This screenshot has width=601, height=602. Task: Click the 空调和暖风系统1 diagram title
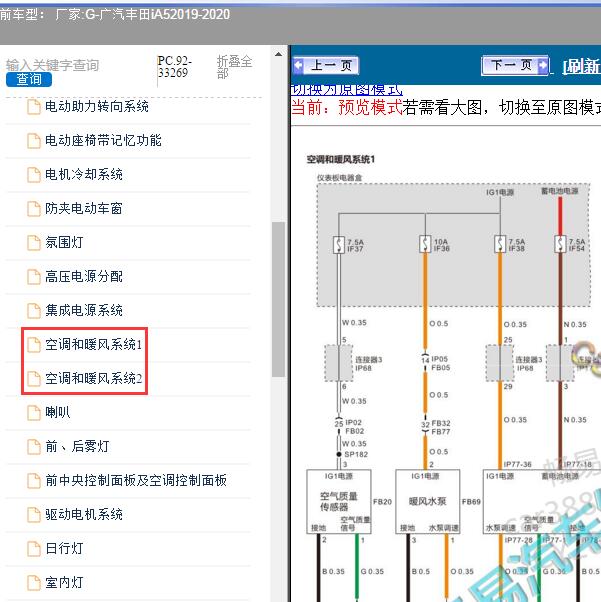[341, 159]
